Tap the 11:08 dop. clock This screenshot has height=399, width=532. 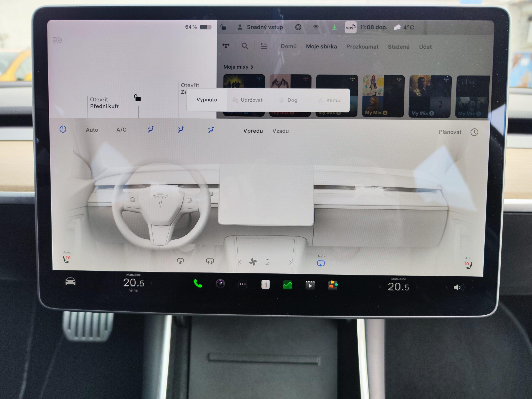(x=373, y=27)
